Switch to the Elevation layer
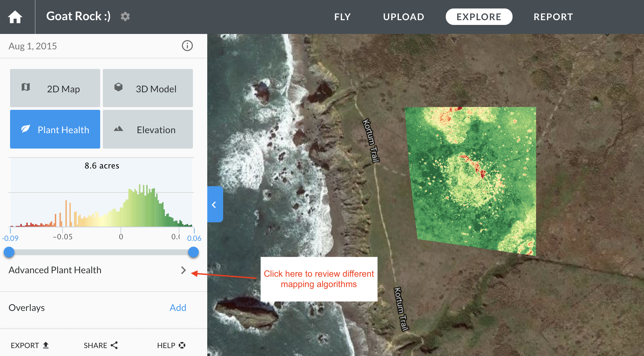This screenshot has height=356, width=644. 148,129
